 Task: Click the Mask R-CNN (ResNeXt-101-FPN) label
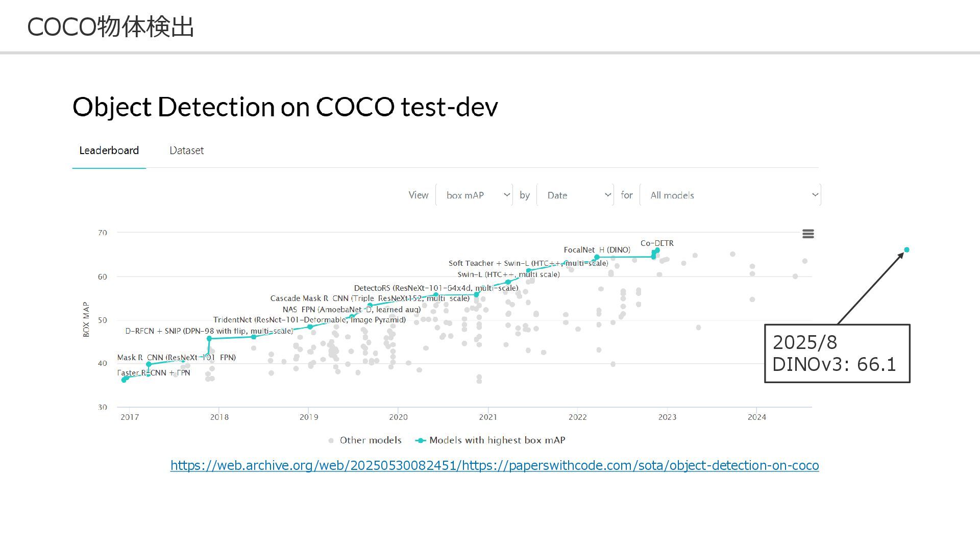(177, 358)
